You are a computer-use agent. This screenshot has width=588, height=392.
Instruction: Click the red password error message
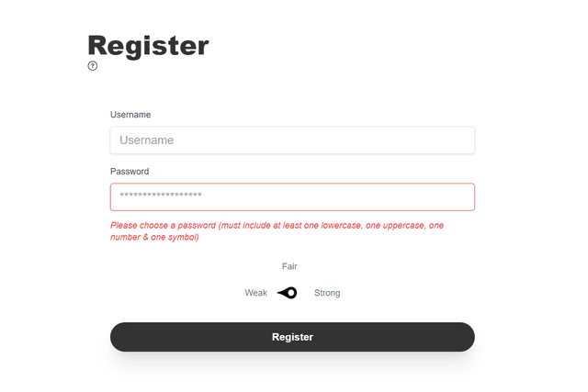pos(277,231)
